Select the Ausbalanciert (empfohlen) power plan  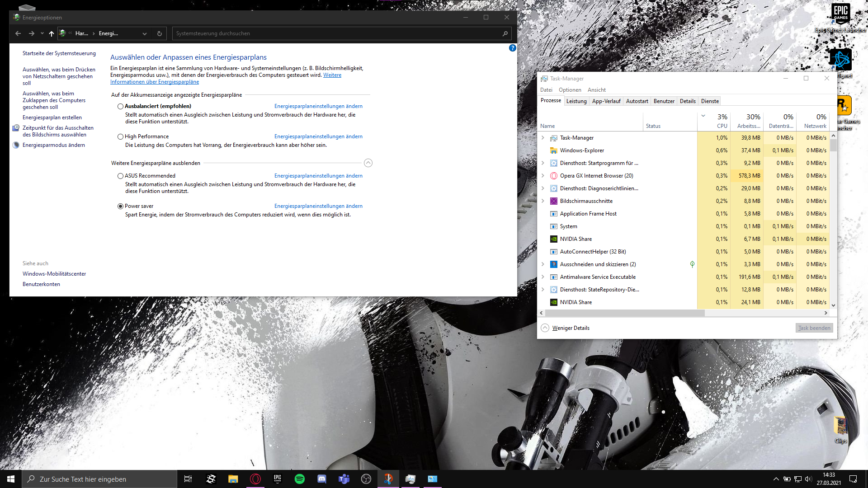[x=120, y=107]
